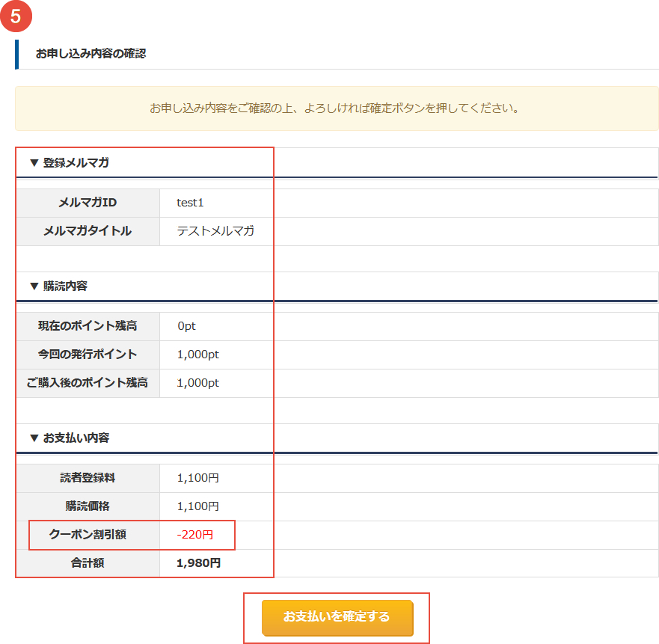Click the テストメルマガ title text

204,232
